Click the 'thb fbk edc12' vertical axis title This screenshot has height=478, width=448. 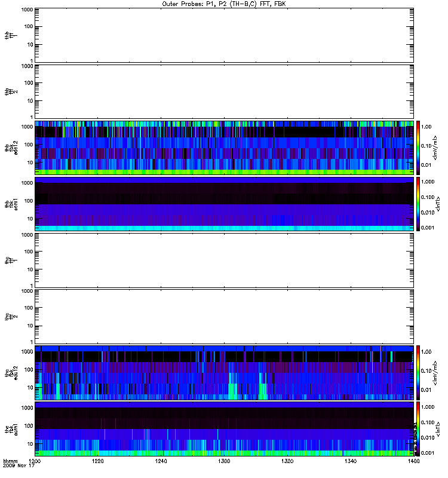11,148
